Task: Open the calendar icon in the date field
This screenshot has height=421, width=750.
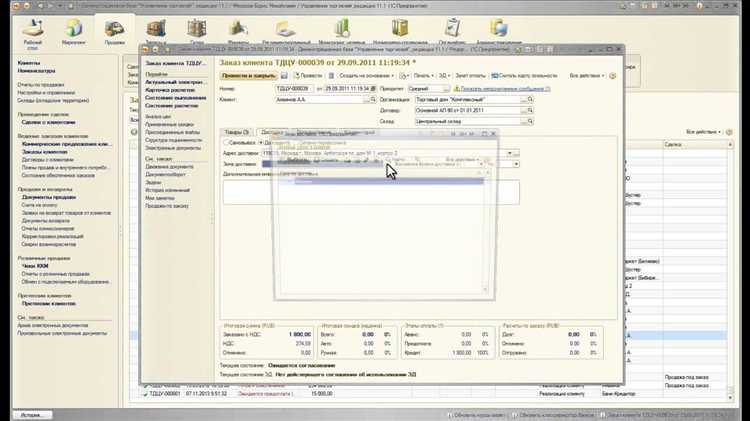Action: (373, 89)
